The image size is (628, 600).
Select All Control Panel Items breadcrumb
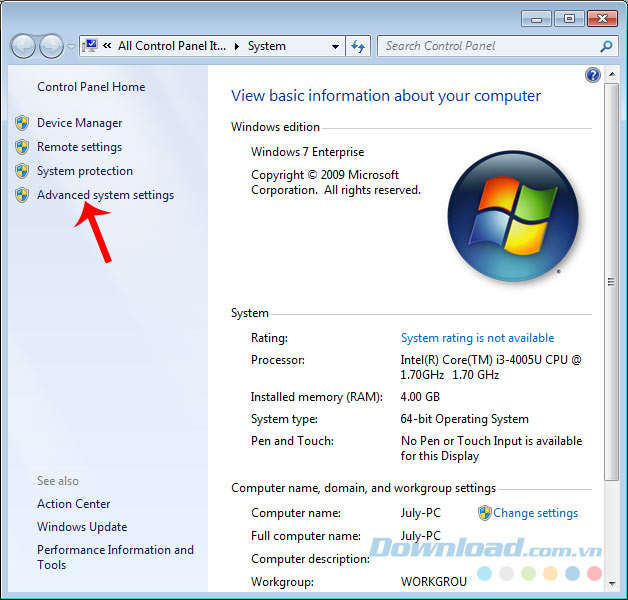pyautogui.click(x=172, y=46)
